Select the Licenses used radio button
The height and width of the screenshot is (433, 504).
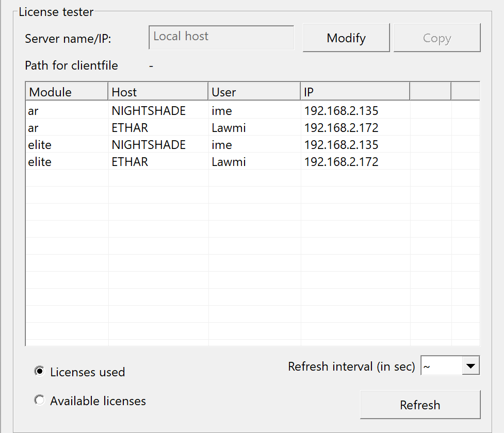[39, 372]
